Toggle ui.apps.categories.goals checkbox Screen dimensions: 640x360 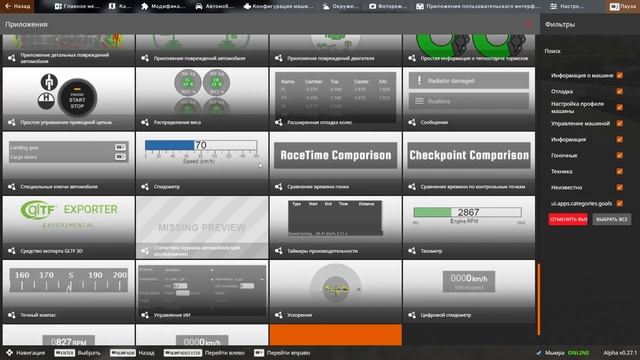coord(619,203)
